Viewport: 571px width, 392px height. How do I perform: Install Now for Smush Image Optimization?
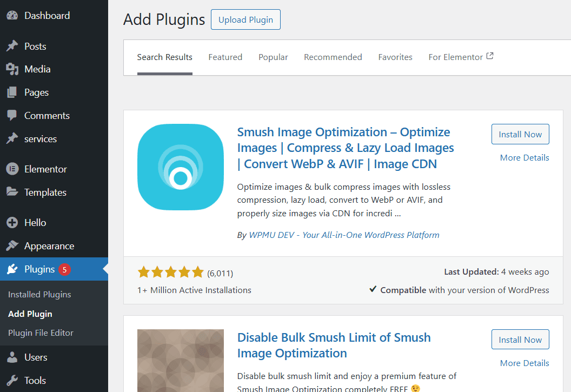tap(520, 134)
